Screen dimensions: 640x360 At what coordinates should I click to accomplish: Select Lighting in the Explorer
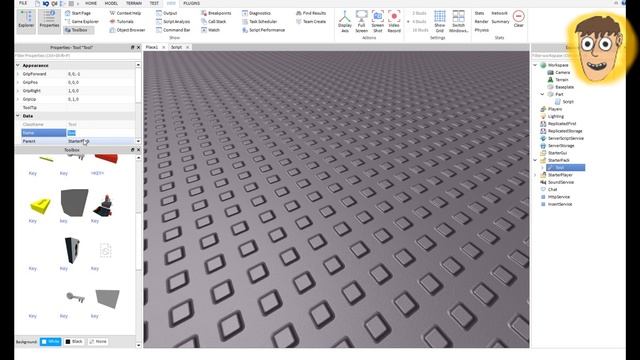pos(556,116)
